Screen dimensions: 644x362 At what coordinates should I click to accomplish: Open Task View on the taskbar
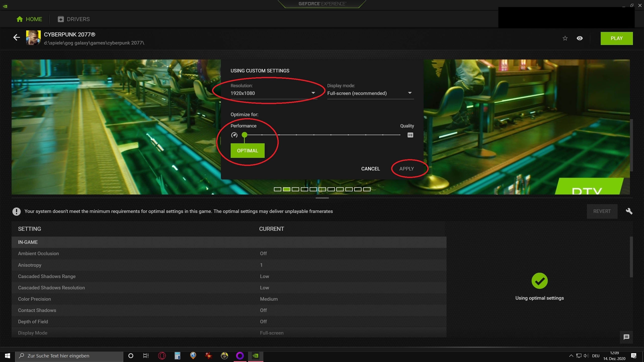coord(146,356)
